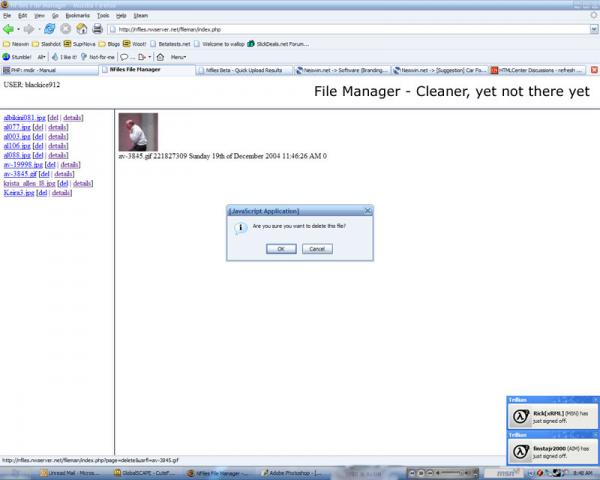This screenshot has width=600, height=480.
Task: Open the Keira3.jpg file link
Action: [x=19, y=193]
